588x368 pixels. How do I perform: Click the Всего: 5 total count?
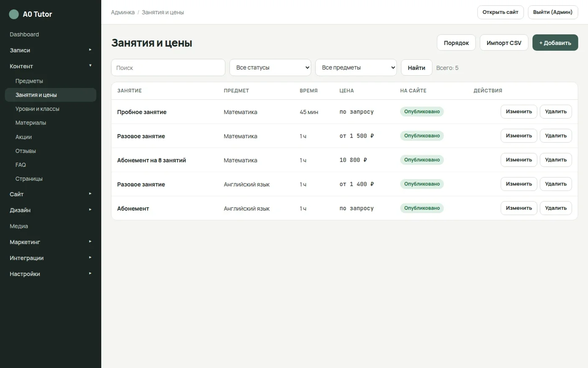pos(447,68)
